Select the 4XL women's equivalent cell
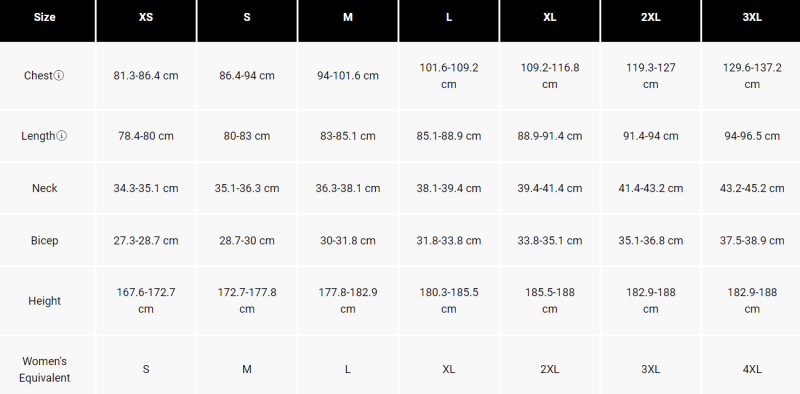This screenshot has height=394, width=800. pyautogui.click(x=752, y=370)
